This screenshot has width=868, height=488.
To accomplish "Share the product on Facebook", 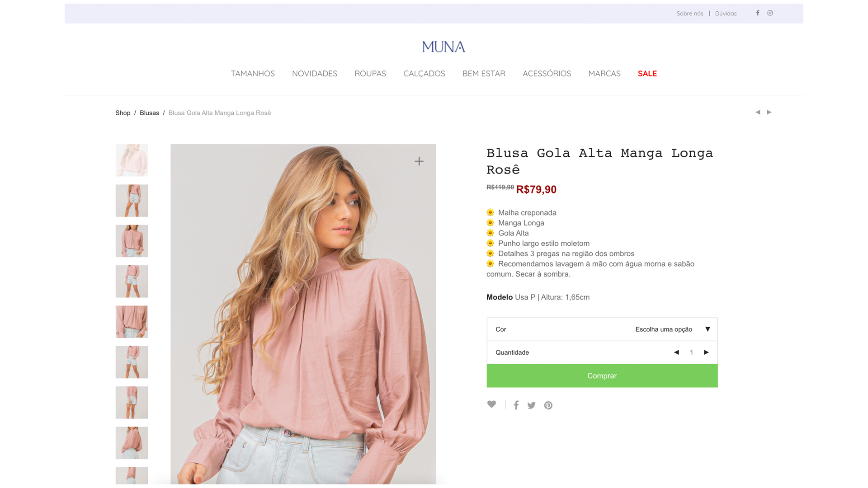I will (516, 405).
